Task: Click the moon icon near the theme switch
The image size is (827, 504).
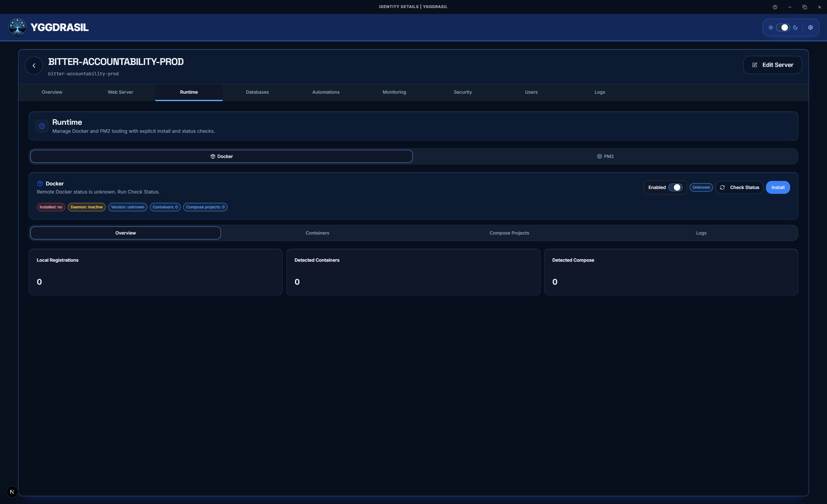Action: pyautogui.click(x=796, y=27)
